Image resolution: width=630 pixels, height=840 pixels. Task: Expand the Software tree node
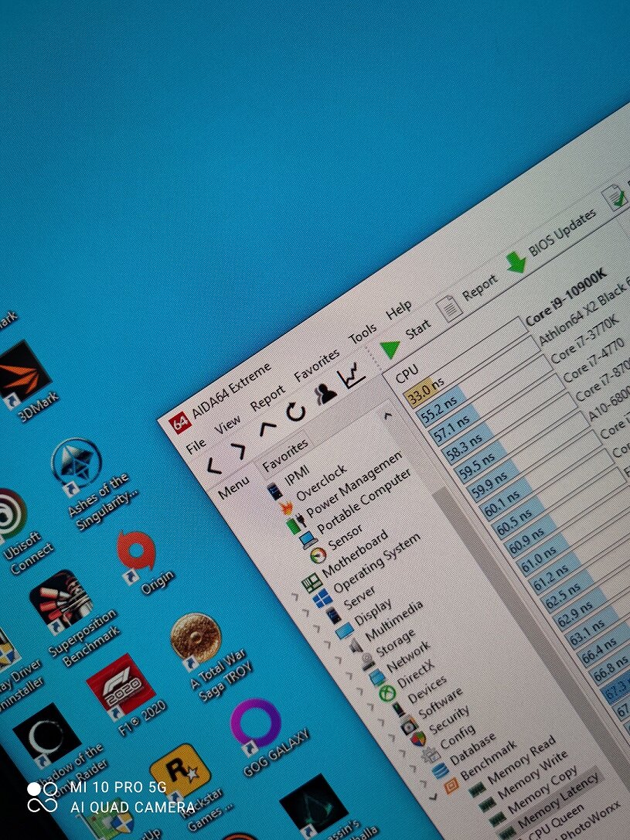tap(391, 737)
